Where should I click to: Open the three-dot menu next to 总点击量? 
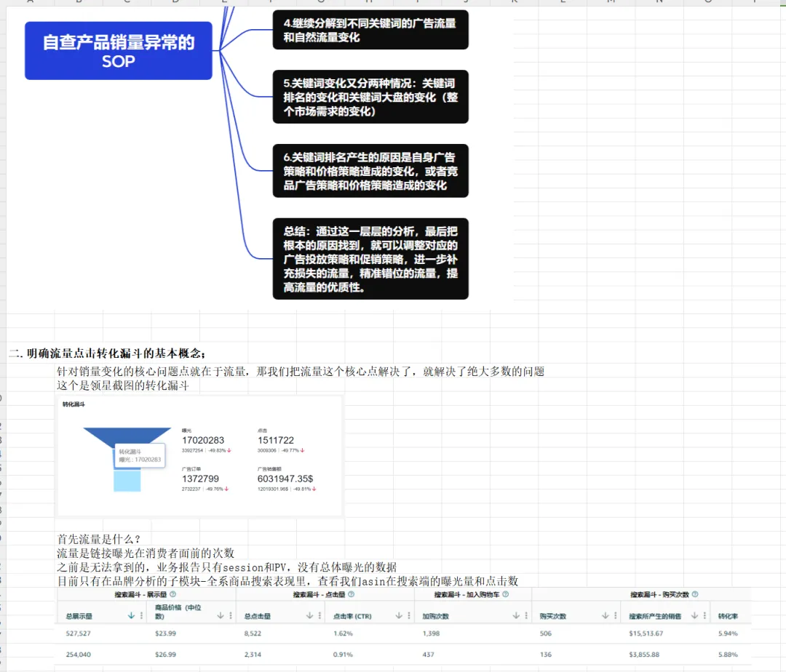point(319,615)
